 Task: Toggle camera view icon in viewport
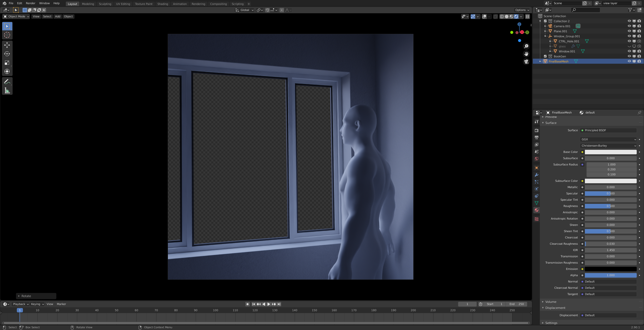526,62
